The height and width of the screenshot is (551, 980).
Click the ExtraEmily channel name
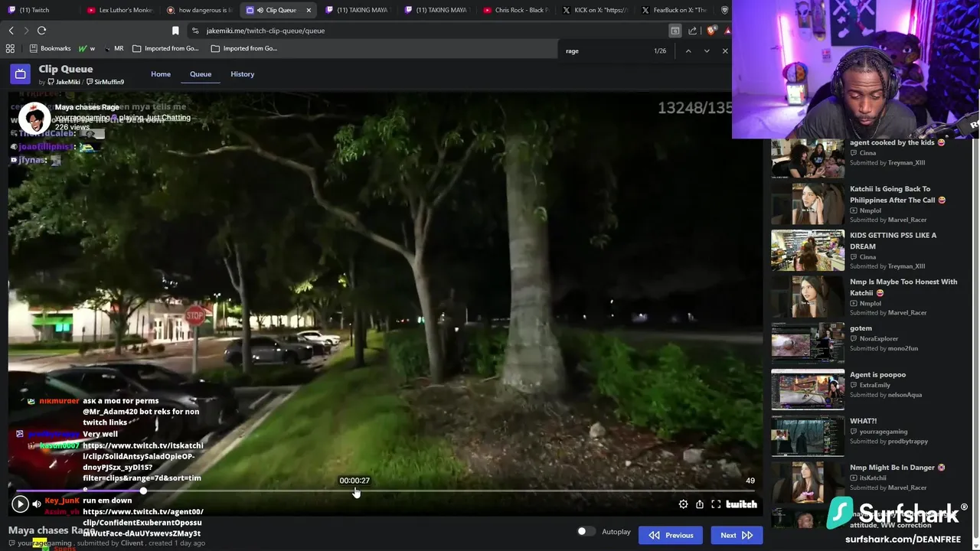pyautogui.click(x=874, y=385)
